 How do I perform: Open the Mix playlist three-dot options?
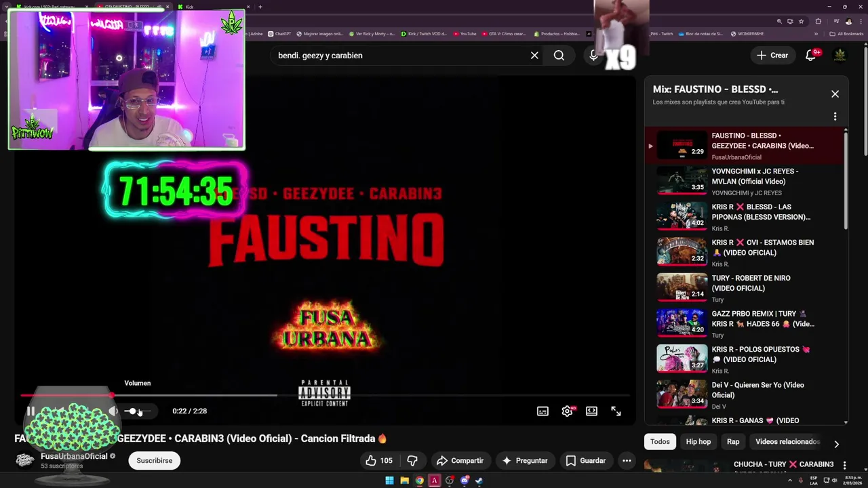(835, 117)
